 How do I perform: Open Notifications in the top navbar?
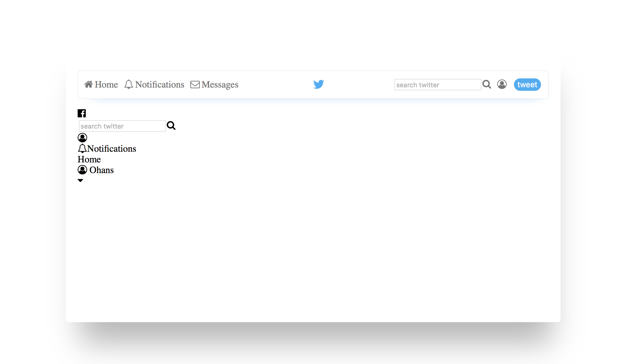coord(160,85)
